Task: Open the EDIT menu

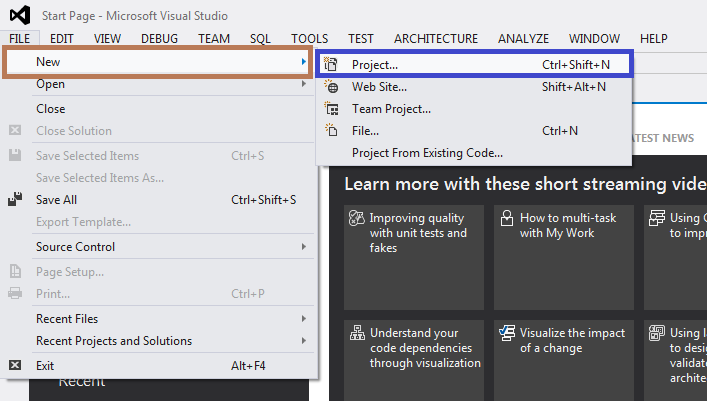Action: click(61, 39)
